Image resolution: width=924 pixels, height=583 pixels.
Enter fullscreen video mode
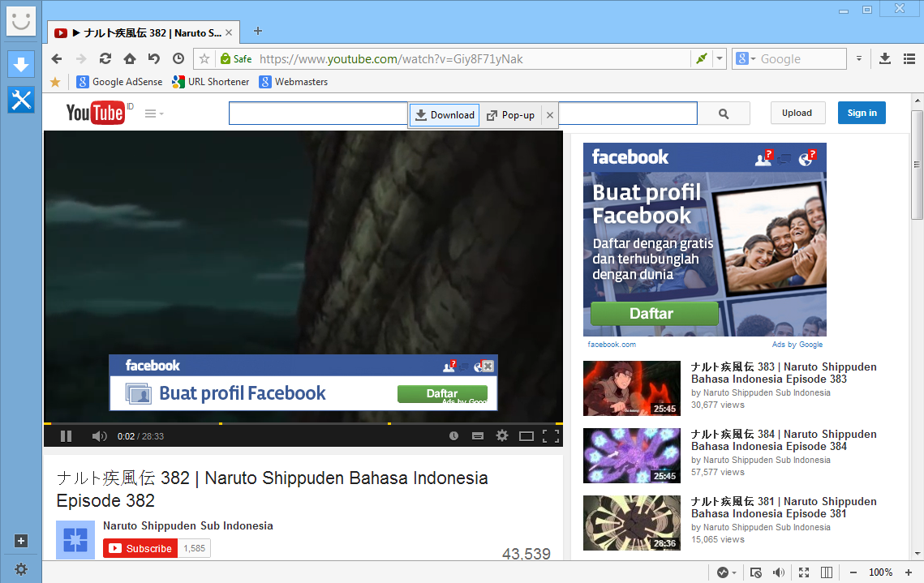tap(551, 436)
